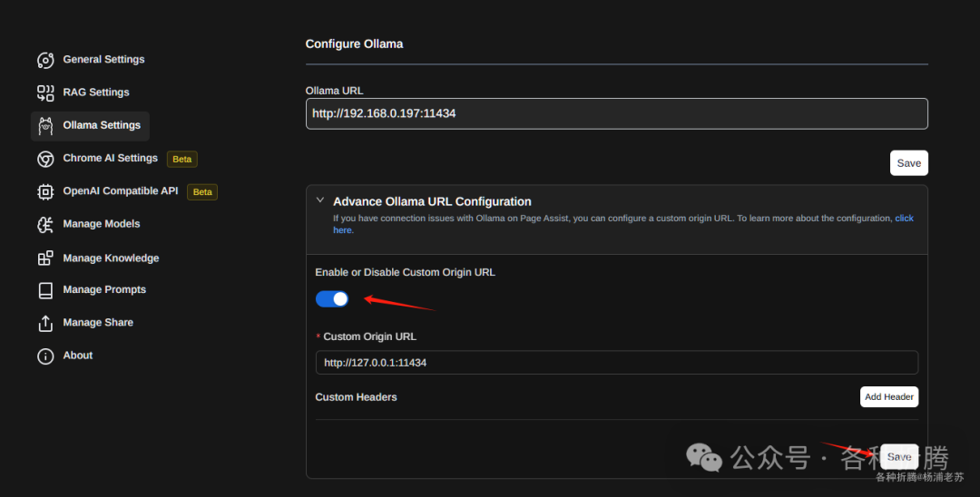Click the Configure Ollama heading
This screenshot has height=497, width=980.
tap(354, 44)
